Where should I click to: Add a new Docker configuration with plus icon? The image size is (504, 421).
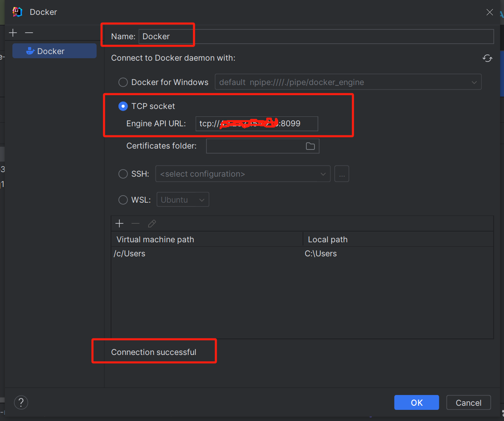[13, 33]
